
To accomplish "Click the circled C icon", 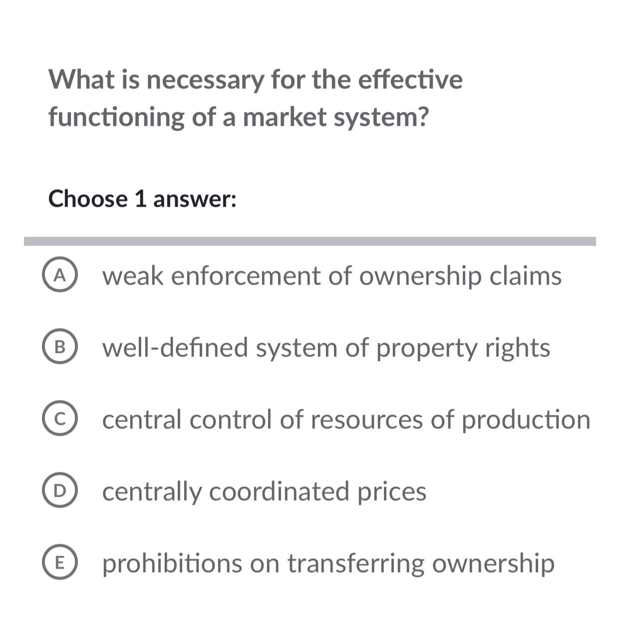I will 61,419.
